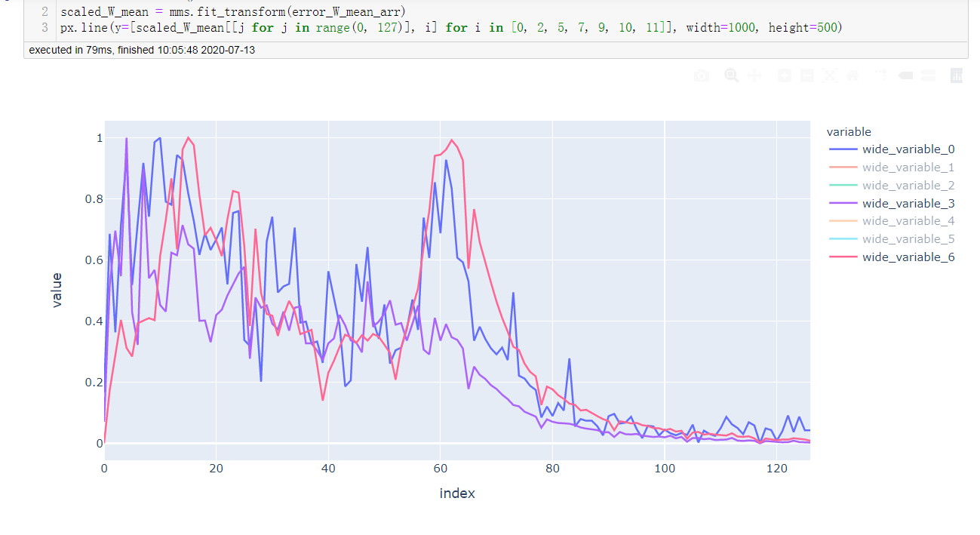
Task: Click the camera icon to download plot
Action: point(701,75)
